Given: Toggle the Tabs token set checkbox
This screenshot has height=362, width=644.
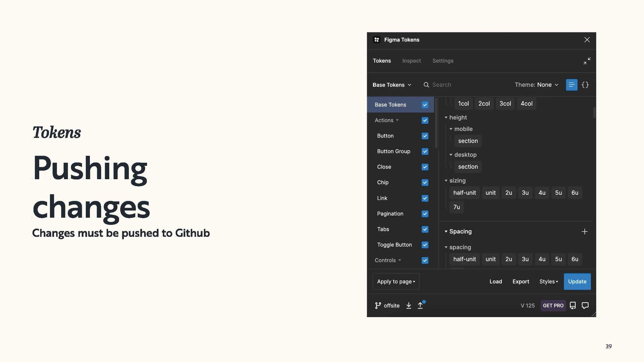Looking at the screenshot, I should (425, 229).
